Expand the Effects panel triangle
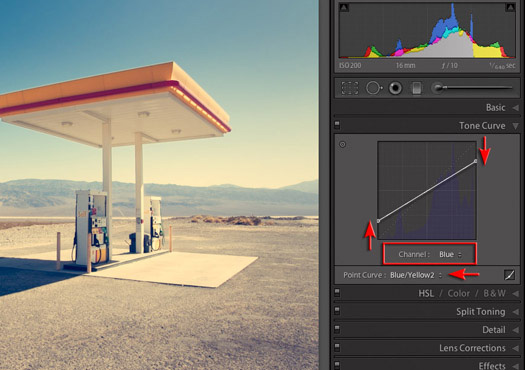This screenshot has width=525, height=370. click(515, 366)
